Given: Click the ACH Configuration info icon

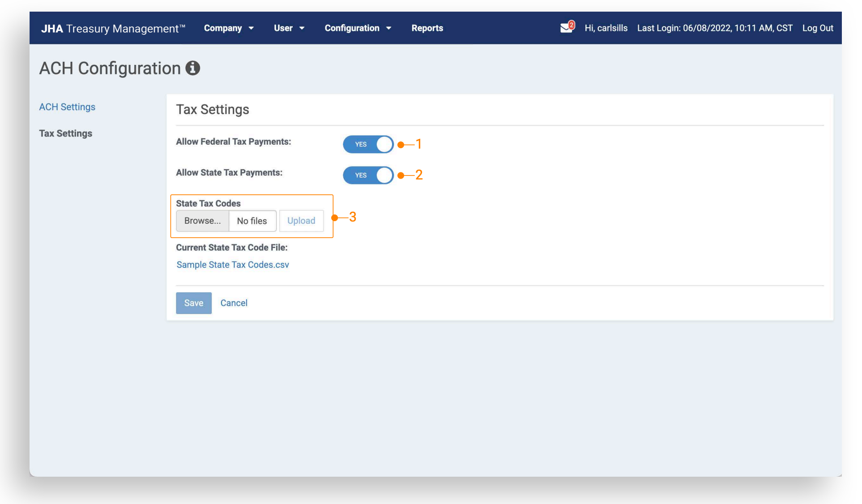Looking at the screenshot, I should (x=192, y=68).
